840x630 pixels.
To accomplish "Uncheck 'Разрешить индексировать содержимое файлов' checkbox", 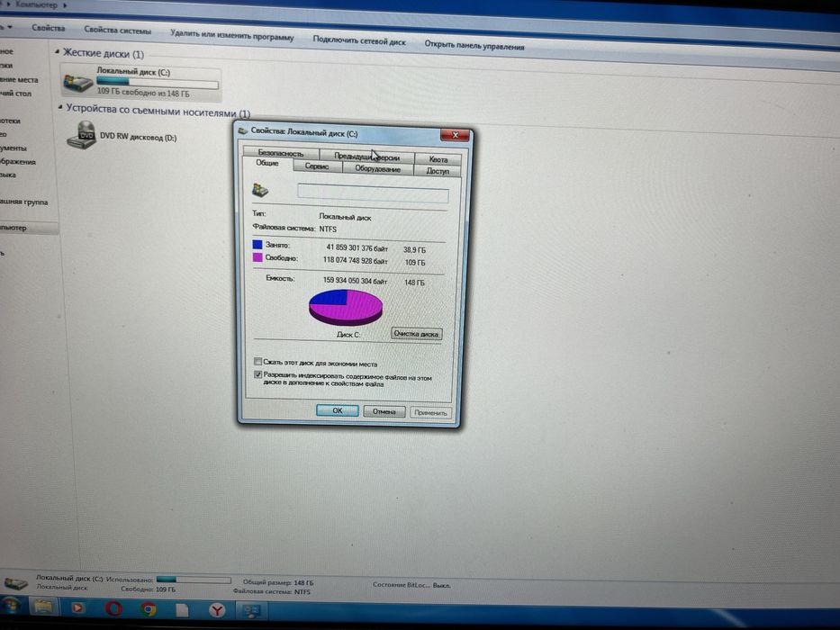I will 257,374.
